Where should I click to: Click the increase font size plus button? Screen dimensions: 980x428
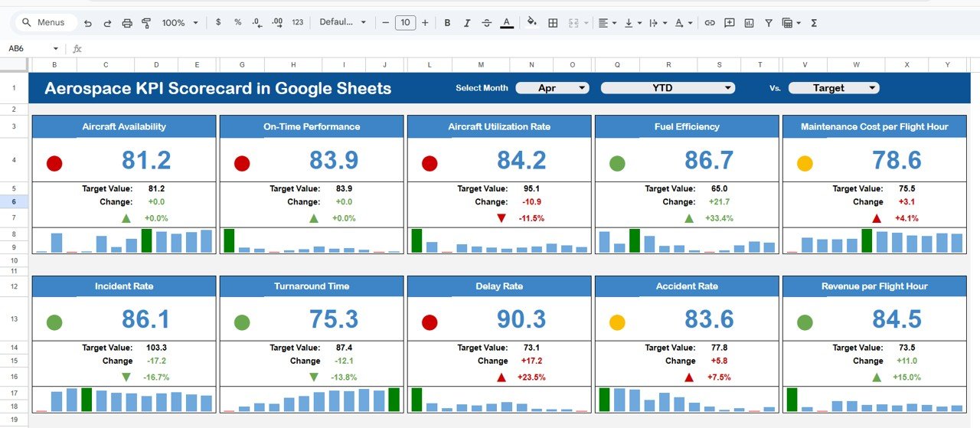coord(425,23)
